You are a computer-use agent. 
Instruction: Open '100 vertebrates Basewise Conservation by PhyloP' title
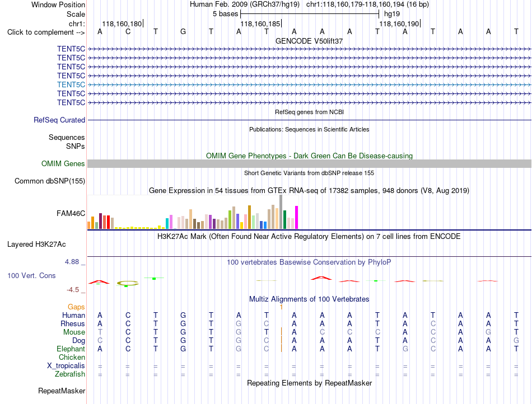click(309, 262)
